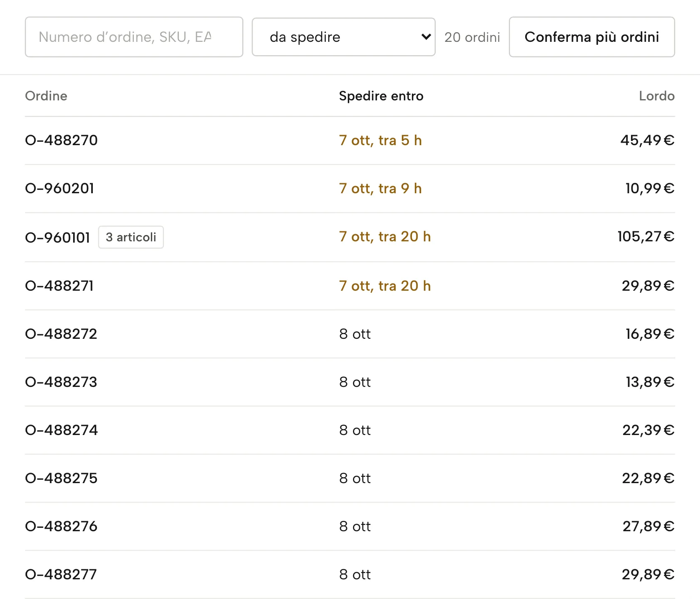The width and height of the screenshot is (700, 599).
Task: Open order O-488277
Action: coord(61,574)
